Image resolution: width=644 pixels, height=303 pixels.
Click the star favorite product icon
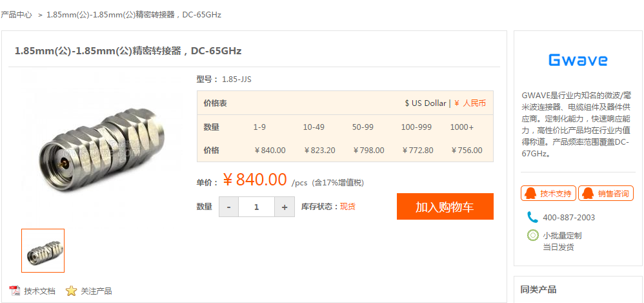coord(71,291)
